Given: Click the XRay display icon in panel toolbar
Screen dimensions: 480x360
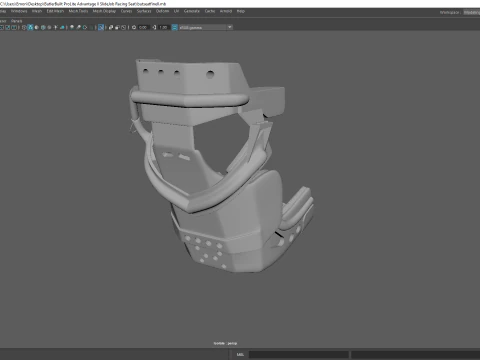Looking at the screenshot, I should (111, 27).
